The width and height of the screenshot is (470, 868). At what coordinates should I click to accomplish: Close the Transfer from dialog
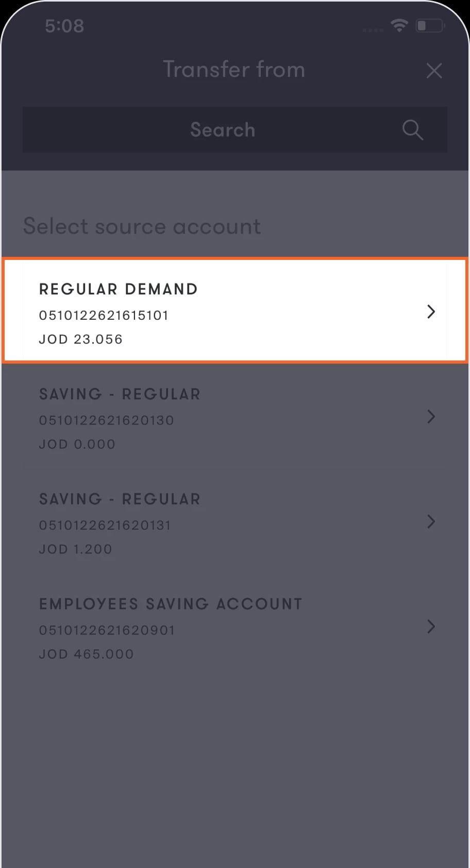[434, 71]
